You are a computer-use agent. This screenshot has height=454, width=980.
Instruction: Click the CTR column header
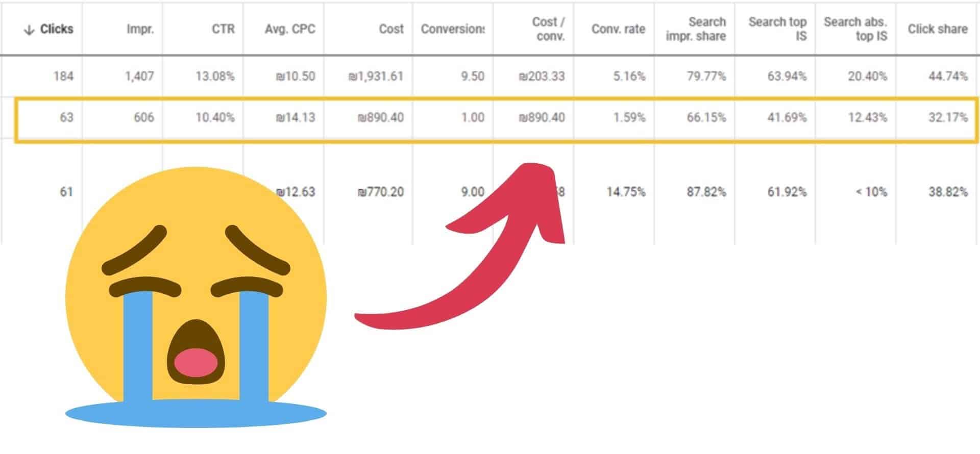click(223, 29)
